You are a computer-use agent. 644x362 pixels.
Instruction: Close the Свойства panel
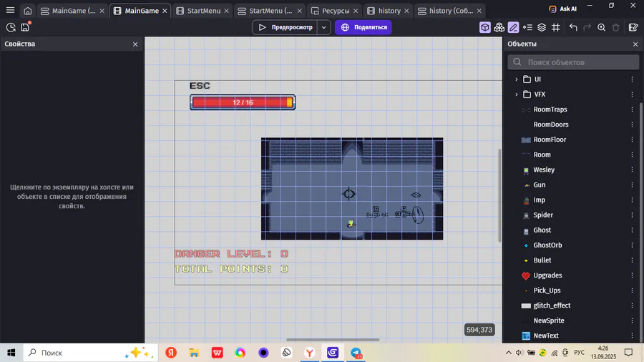tap(135, 44)
